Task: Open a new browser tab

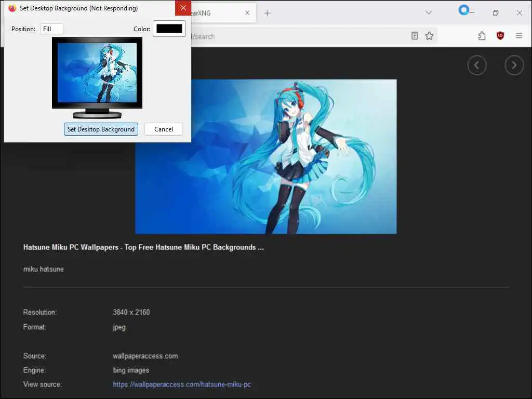Action: click(268, 13)
